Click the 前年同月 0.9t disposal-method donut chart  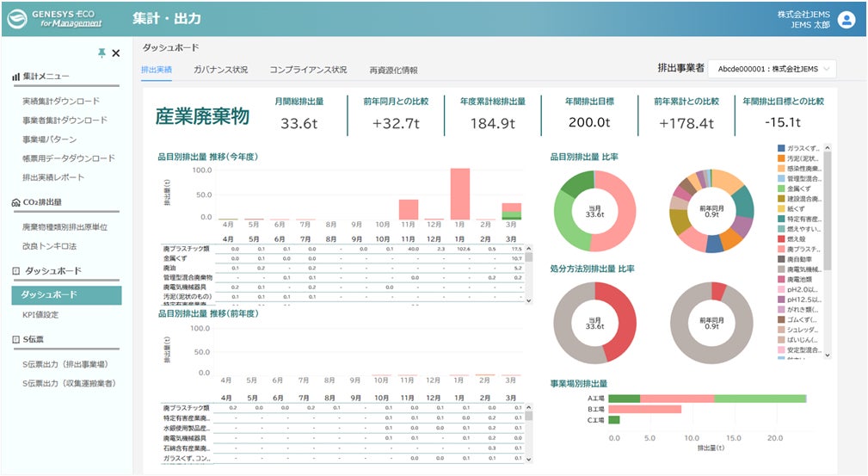click(712, 323)
